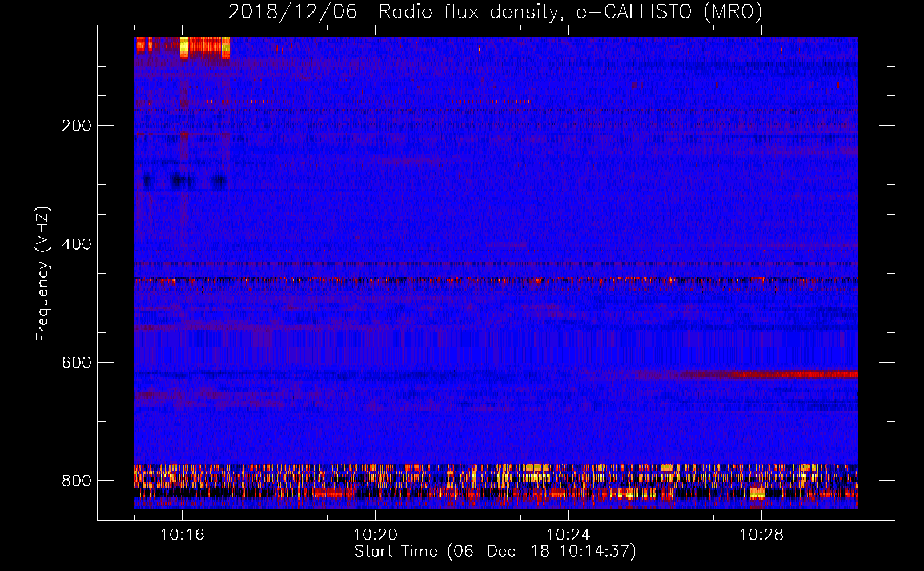Click the 'Start Time (06-Dec-18 10:14:37)' axis label
This screenshot has width=924, height=571.
(x=495, y=552)
